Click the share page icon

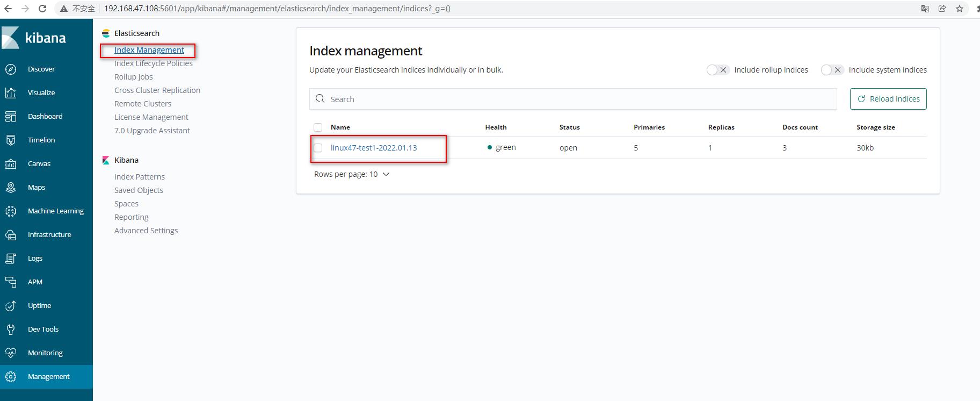tap(942, 9)
